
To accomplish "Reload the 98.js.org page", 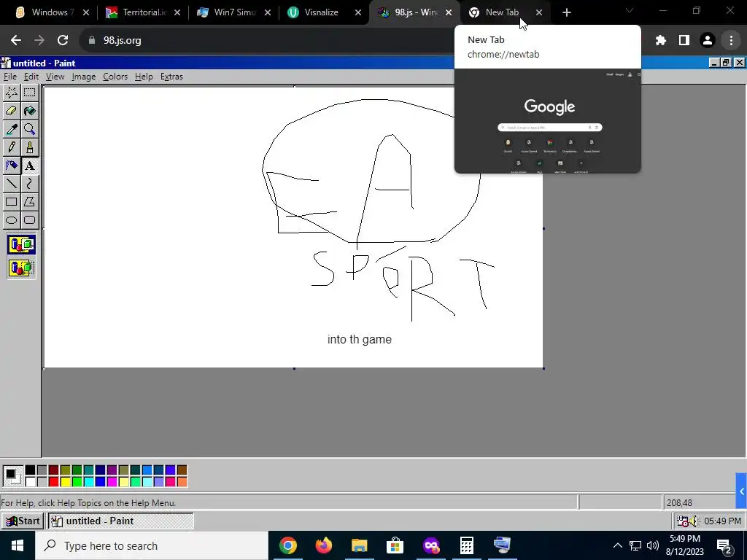I will [63, 41].
